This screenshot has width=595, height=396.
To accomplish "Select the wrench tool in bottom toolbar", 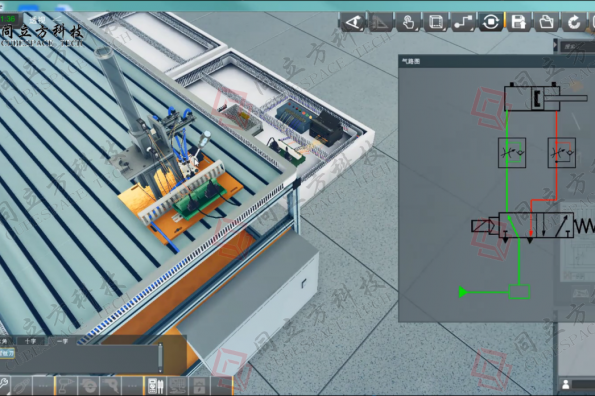I will click(4, 386).
